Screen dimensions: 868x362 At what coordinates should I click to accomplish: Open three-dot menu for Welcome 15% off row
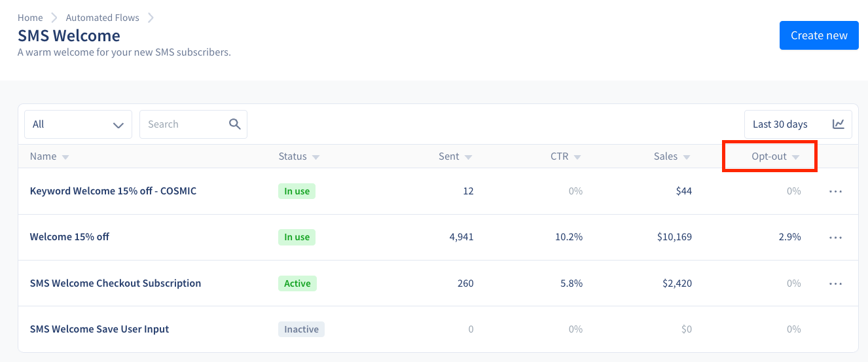coord(835,238)
